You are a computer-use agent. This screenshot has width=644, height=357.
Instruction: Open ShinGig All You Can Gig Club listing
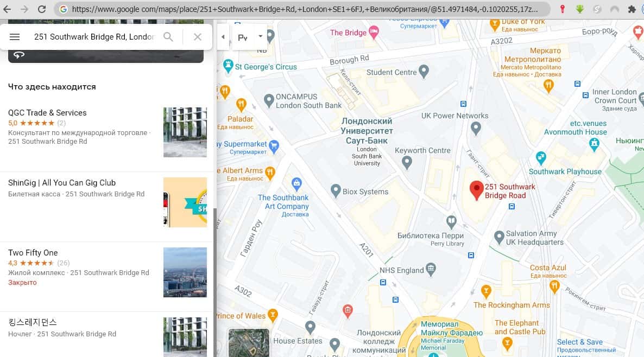click(62, 183)
